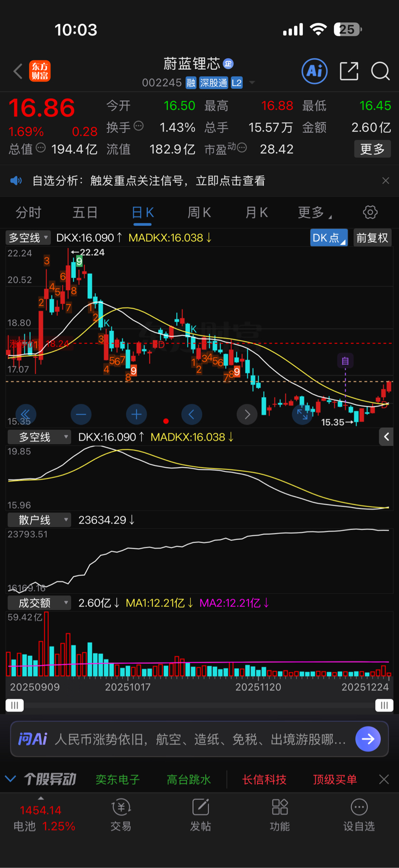Move chart left one candle

(x=192, y=414)
